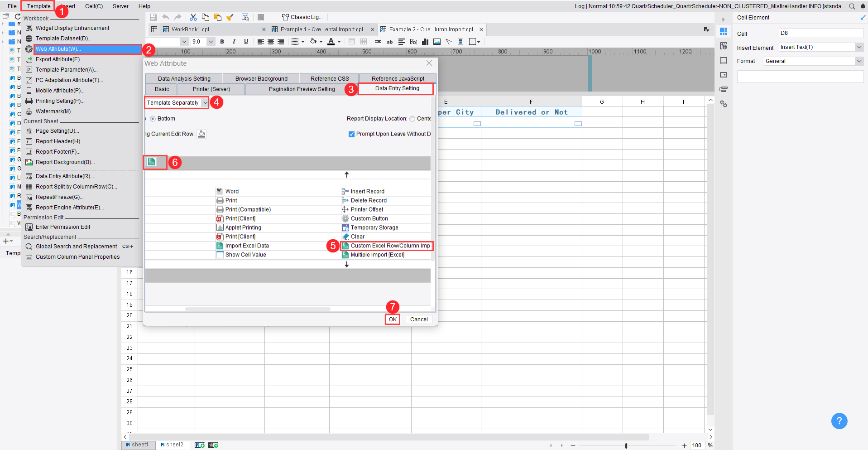Switch to sheet2 tab
868x450 pixels.
pos(172,445)
